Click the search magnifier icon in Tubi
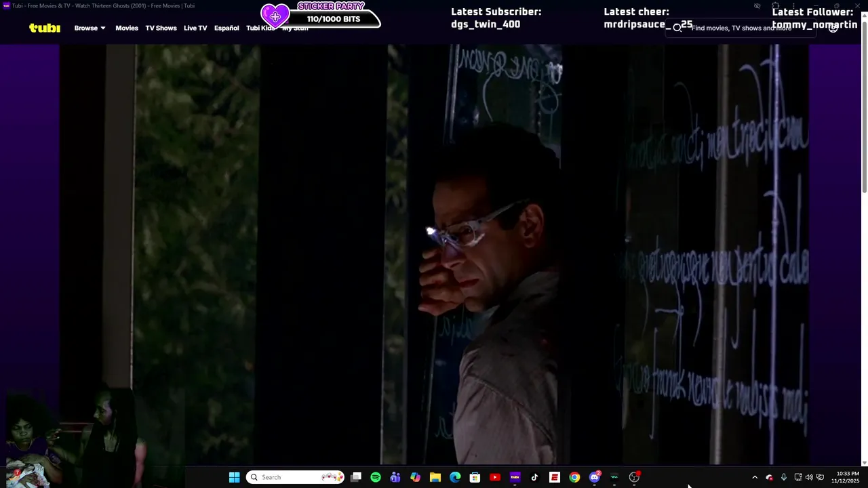The width and height of the screenshot is (868, 488). pyautogui.click(x=677, y=28)
